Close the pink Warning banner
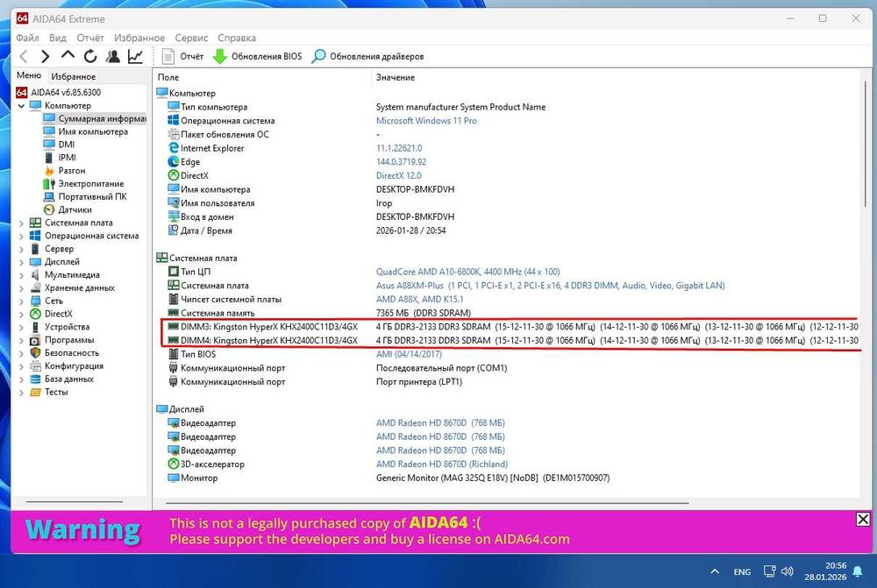 [x=863, y=520]
